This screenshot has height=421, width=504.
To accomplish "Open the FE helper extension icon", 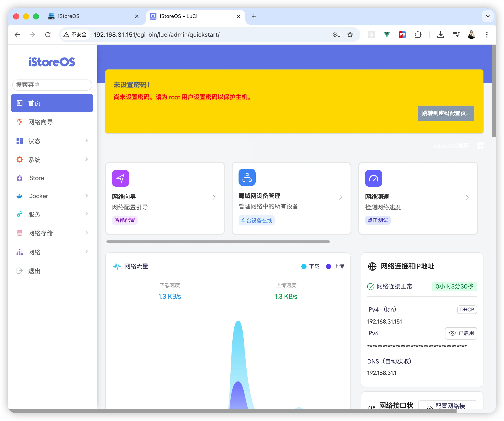I will point(402,35).
